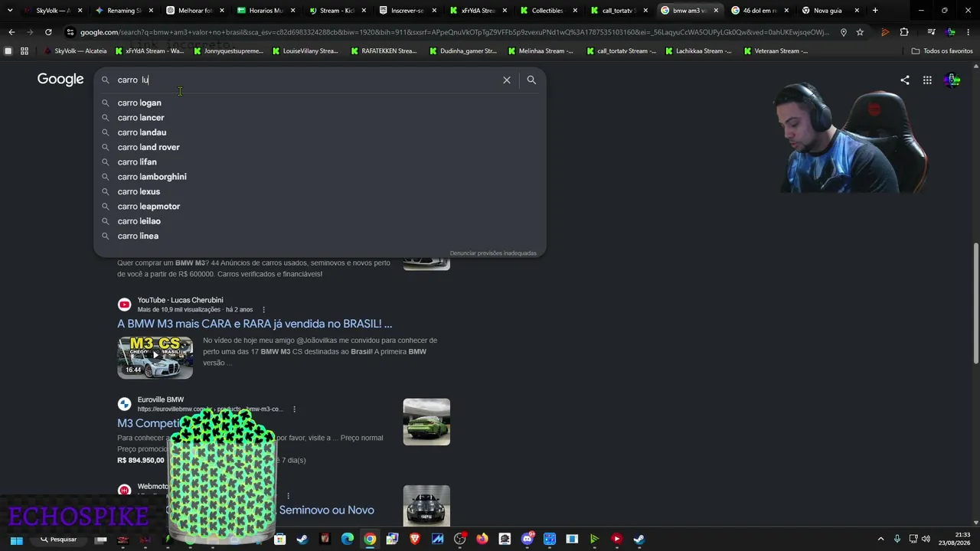Open the three-dot menu for Euroville BMW result
The width and height of the screenshot is (980, 551).
tap(294, 409)
